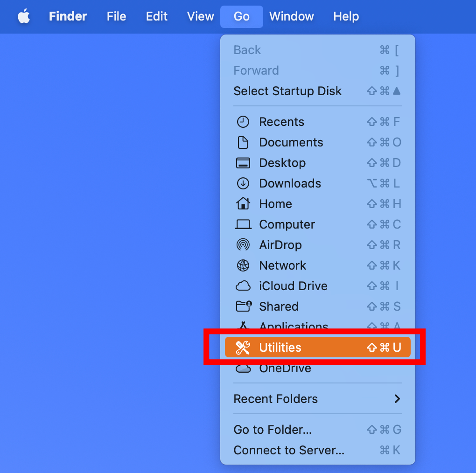This screenshot has width=476, height=473.
Task: Expand the Recent Folders submenu
Action: click(x=275, y=399)
